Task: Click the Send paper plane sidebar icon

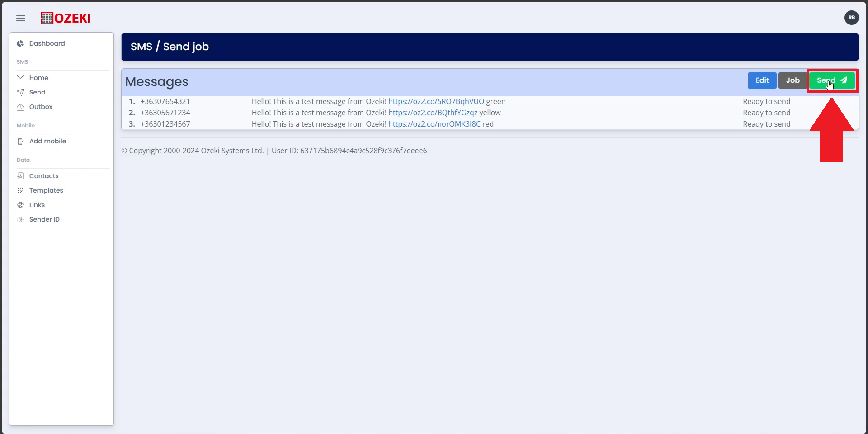Action: tap(20, 92)
